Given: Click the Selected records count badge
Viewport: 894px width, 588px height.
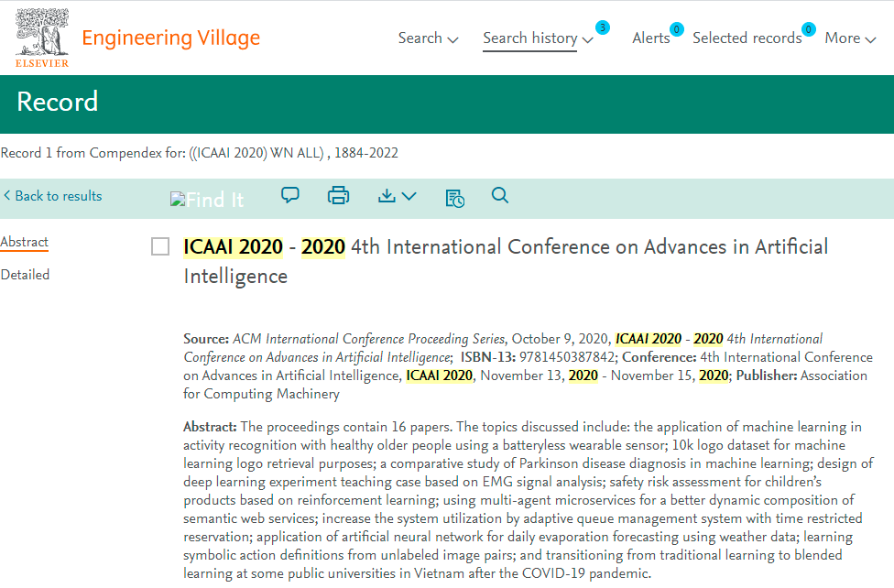Looking at the screenshot, I should [x=808, y=29].
